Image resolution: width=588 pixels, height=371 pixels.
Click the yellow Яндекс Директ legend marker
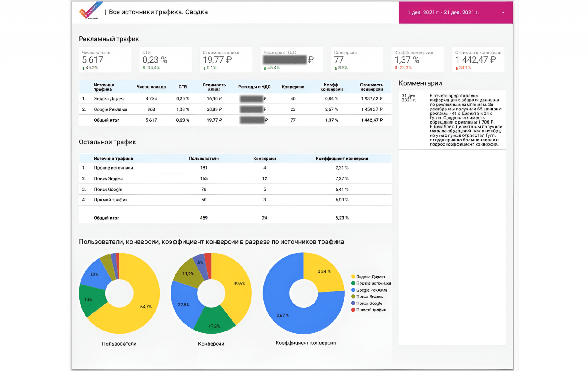click(x=353, y=277)
